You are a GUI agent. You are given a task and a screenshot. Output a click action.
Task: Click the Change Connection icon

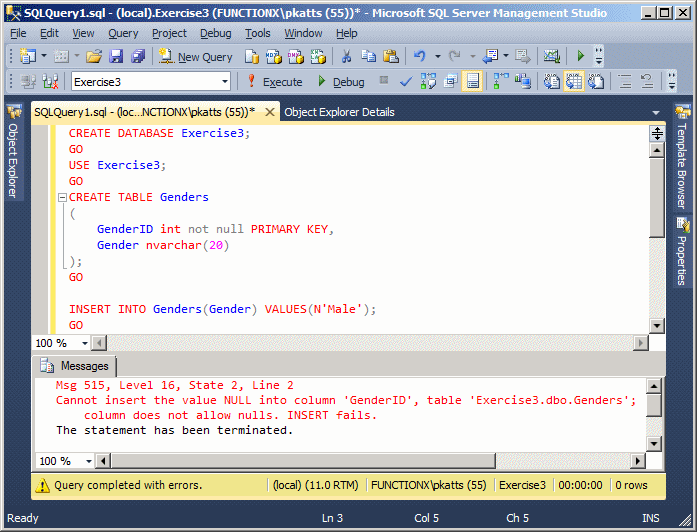click(50, 82)
